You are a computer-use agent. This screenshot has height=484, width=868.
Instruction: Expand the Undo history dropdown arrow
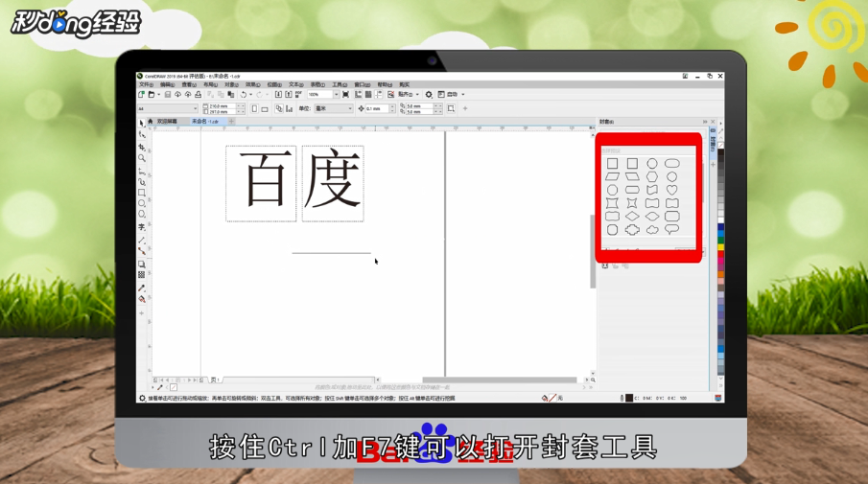[x=250, y=95]
